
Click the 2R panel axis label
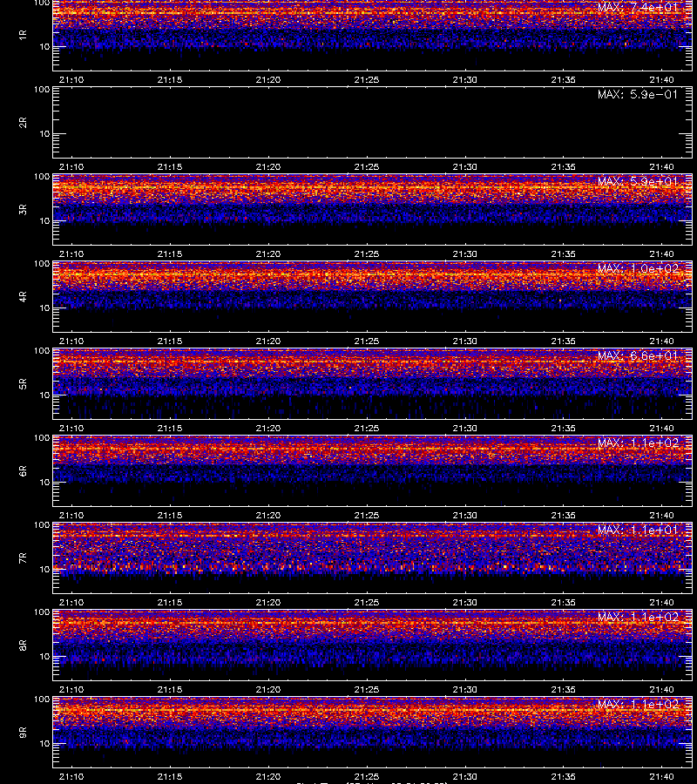coord(23,123)
